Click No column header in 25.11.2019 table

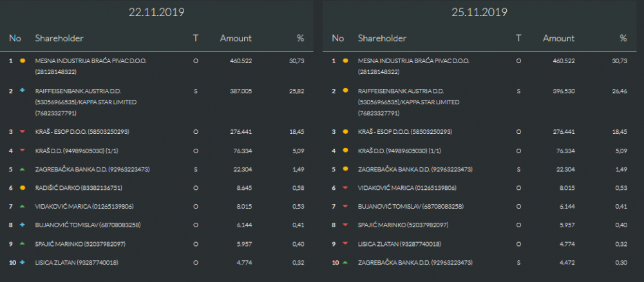coord(337,38)
